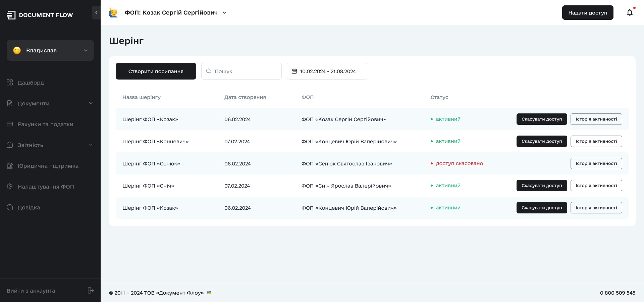The image size is (644, 302).
Task: Collapse the sidebar with the arrow button
Action: pos(96,13)
